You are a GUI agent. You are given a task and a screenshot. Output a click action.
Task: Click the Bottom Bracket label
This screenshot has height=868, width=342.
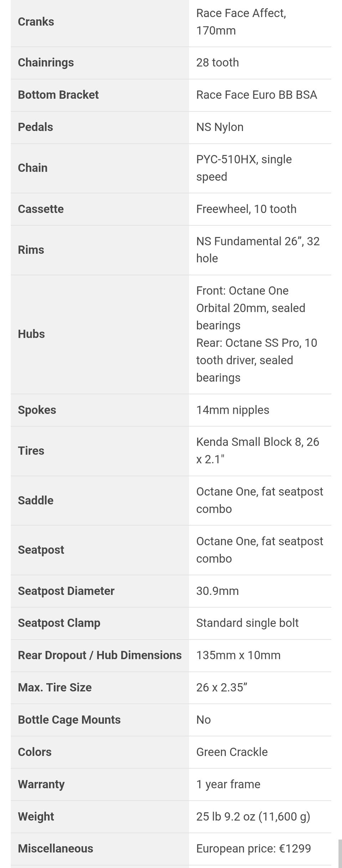(58, 95)
